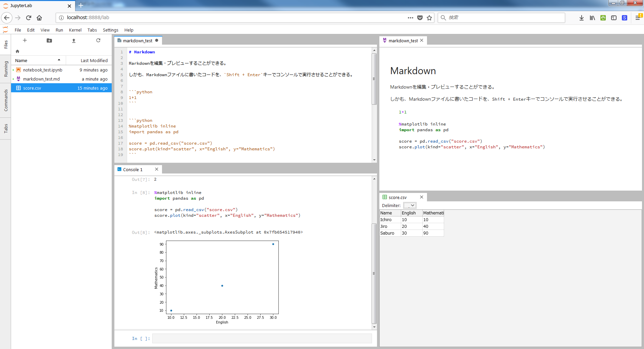
Task: Select the markdown_test editor tab
Action: [x=138, y=41]
